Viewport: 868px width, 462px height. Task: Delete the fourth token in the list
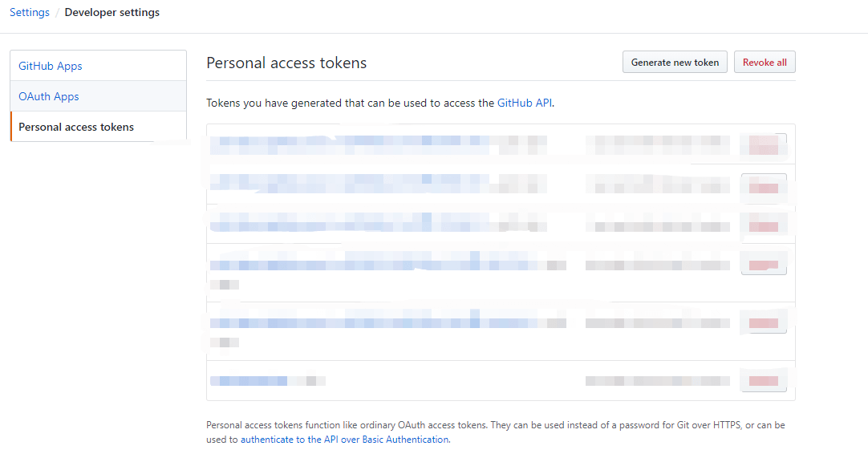pyautogui.click(x=763, y=262)
